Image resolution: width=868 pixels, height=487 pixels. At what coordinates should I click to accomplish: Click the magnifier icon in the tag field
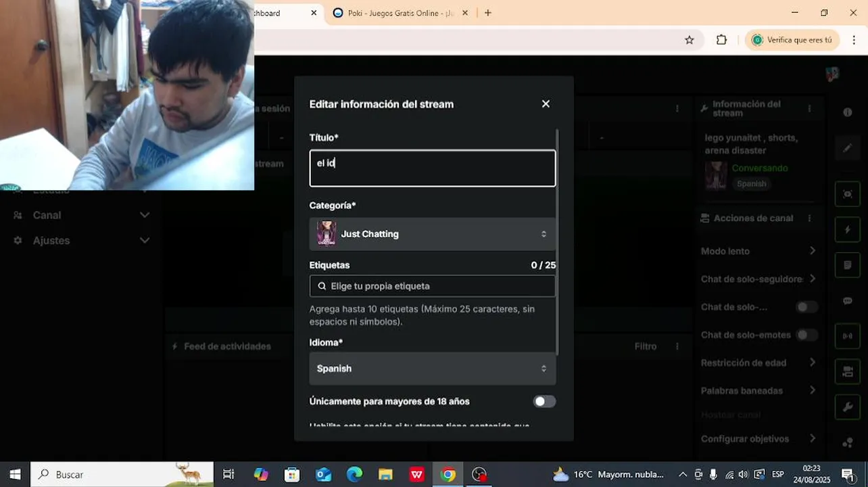[322, 286]
